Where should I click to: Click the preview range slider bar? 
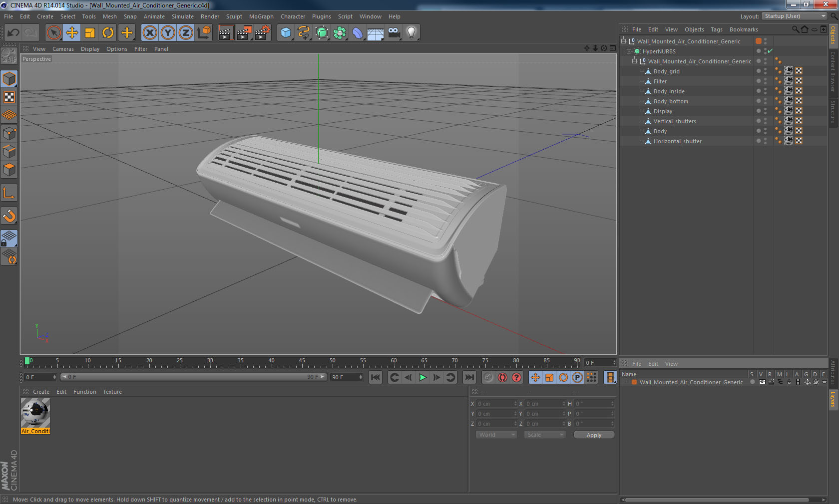point(194,377)
